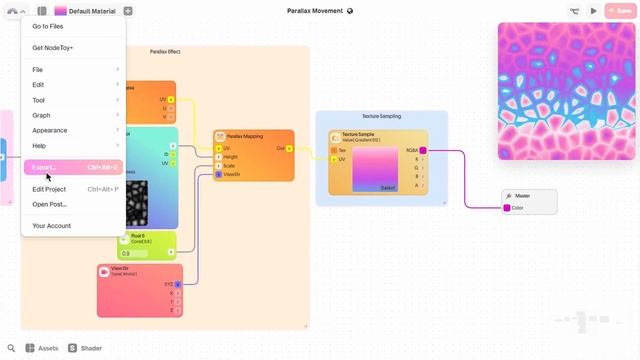Click the Parallax Mapping Out port

pyautogui.click(x=289, y=149)
